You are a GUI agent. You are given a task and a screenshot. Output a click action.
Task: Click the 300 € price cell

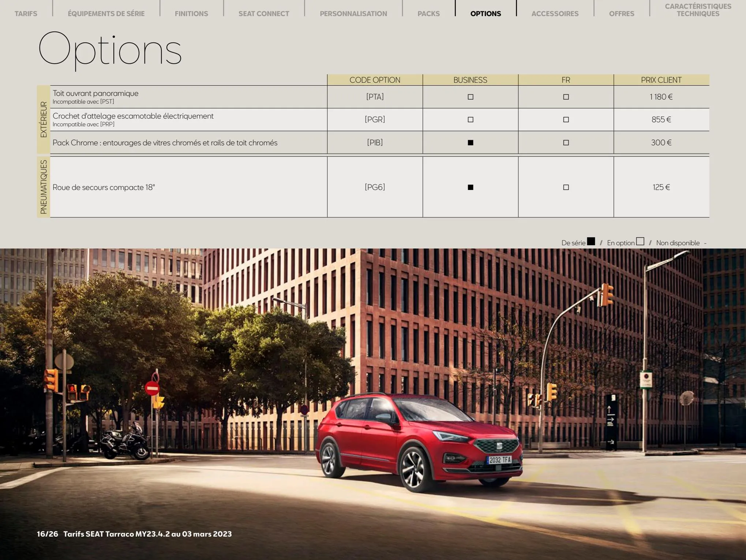(x=661, y=142)
